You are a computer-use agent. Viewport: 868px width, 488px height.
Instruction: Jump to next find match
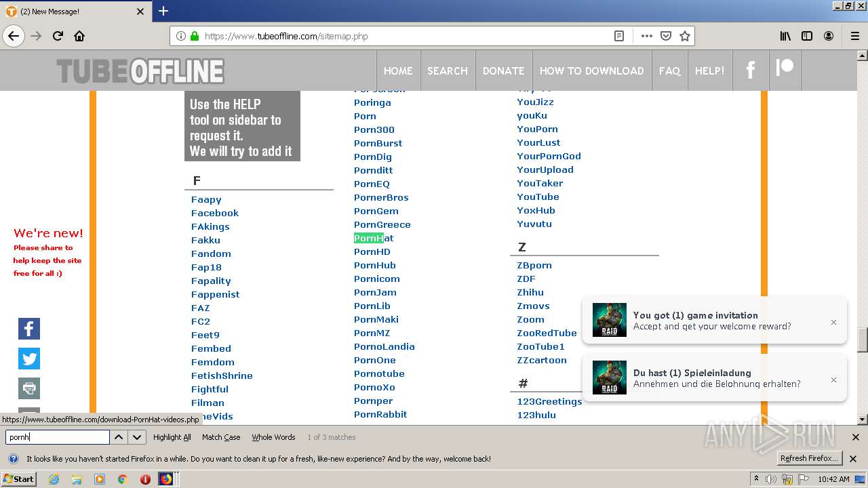137,437
